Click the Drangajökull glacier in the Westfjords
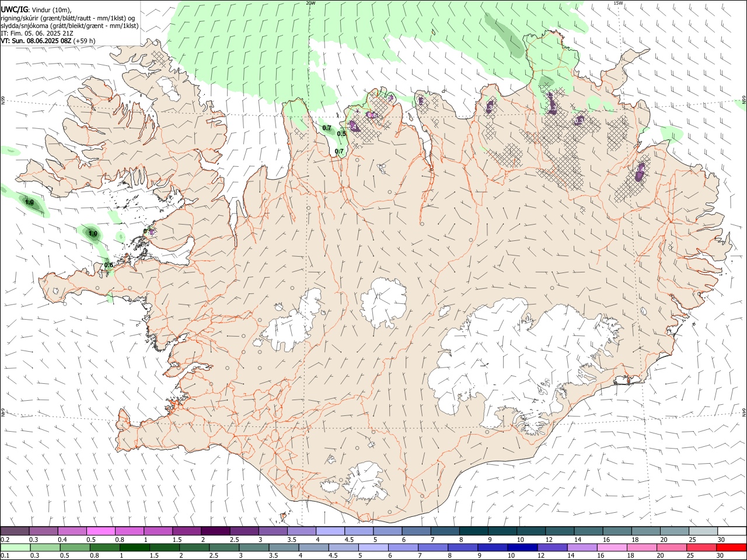 pos(169,89)
